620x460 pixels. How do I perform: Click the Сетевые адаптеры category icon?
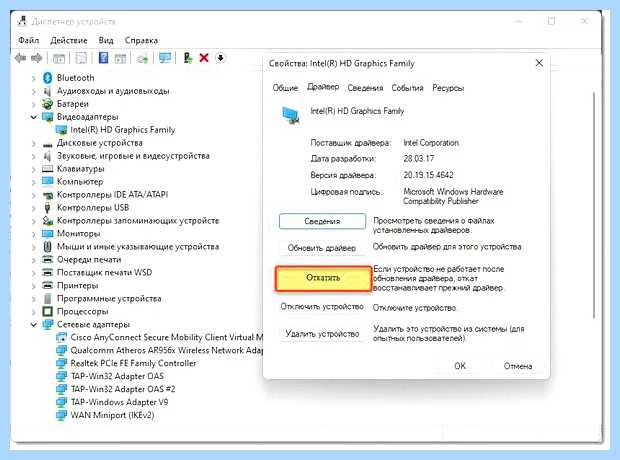(47, 324)
